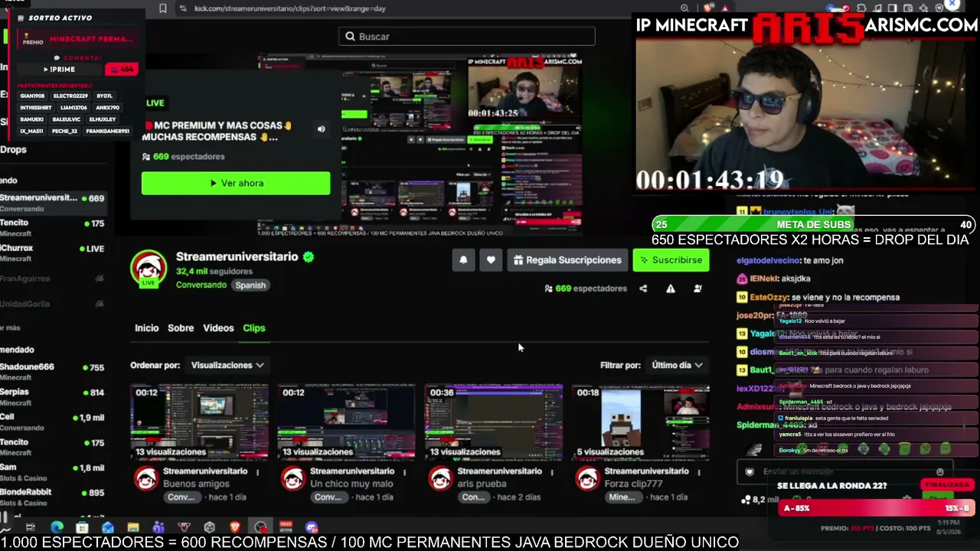Click the Spanish language tag
The width and height of the screenshot is (980, 551).
(250, 285)
